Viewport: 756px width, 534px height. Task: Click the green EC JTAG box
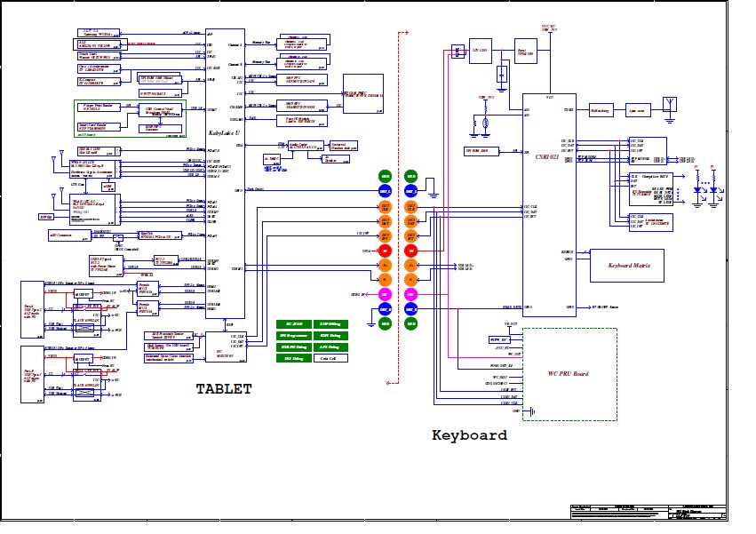point(294,324)
